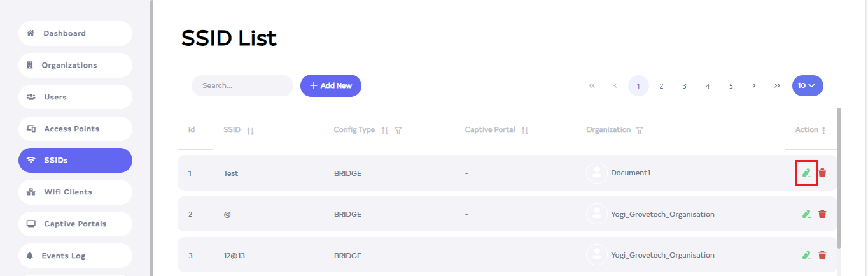
Task: Open the Action column options menu
Action: 823,131
